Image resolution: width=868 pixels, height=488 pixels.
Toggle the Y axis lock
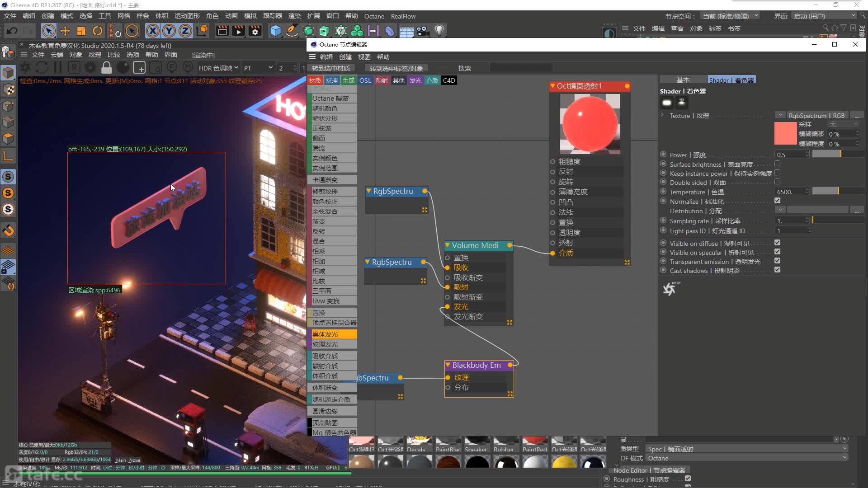tap(169, 31)
